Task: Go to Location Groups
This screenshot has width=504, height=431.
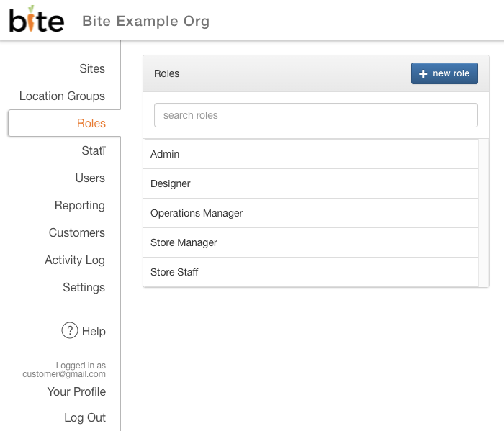Action: (x=62, y=96)
